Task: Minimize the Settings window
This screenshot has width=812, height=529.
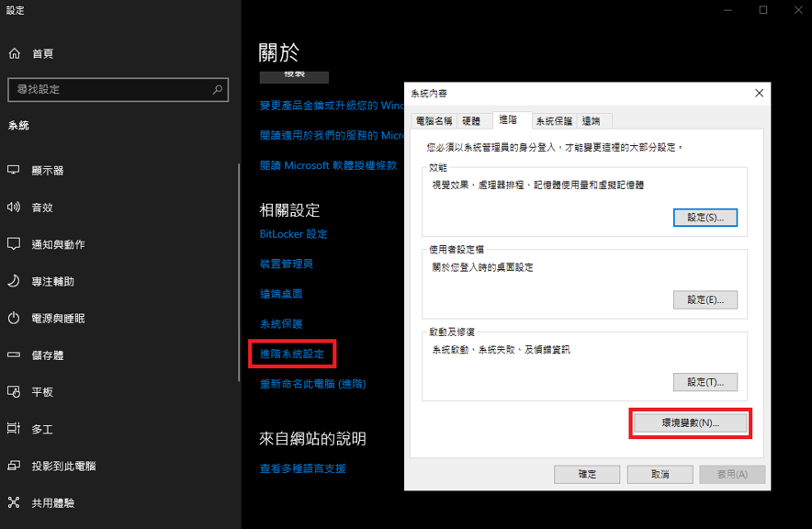Action: (x=727, y=10)
